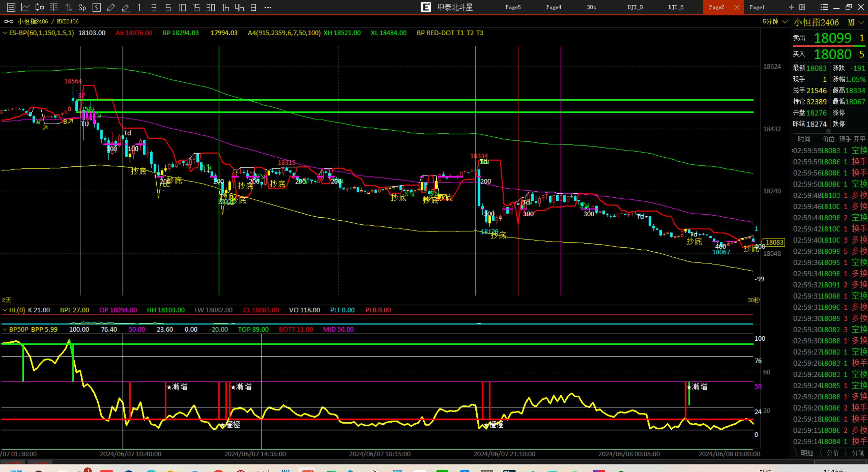Select the 02:59:48 18103 trade row
This screenshot has width=868, height=472.
pyautogui.click(x=830, y=195)
